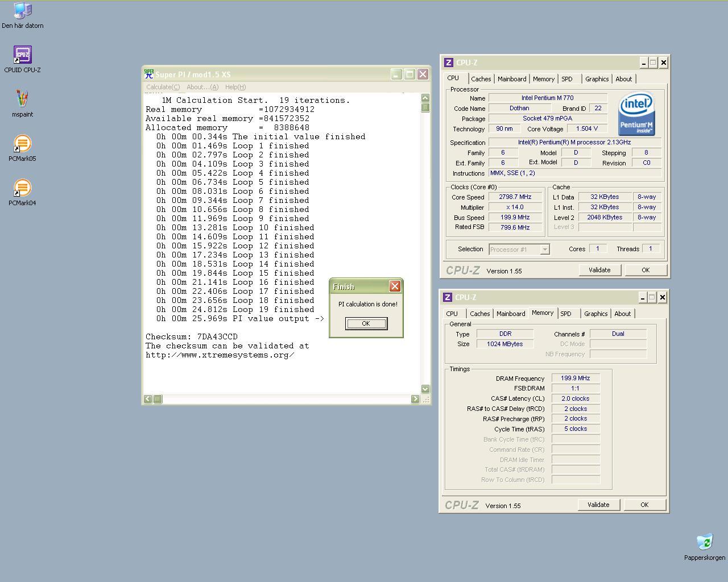Click the Checksum: 7DA43CCD line

tap(192, 336)
